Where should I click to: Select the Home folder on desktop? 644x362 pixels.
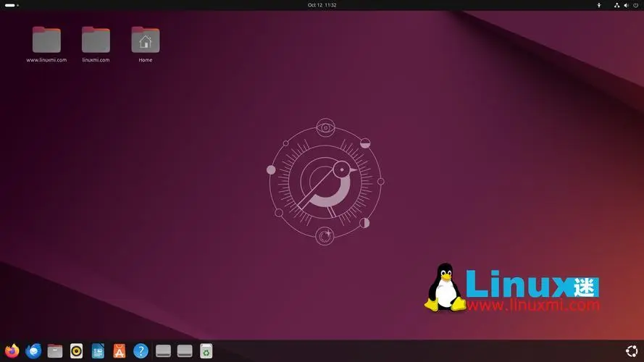[146, 44]
